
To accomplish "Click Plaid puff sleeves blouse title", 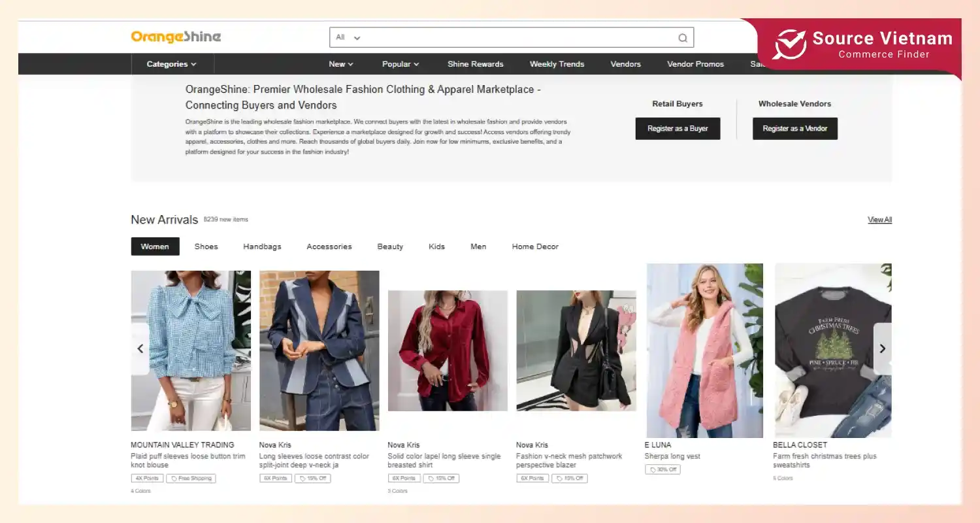I will 188,460.
